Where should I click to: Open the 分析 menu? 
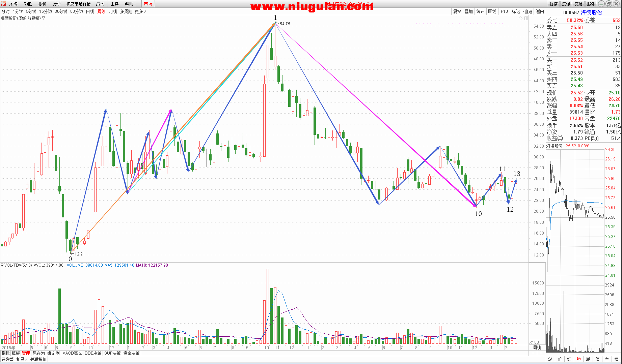pyautogui.click(x=57, y=4)
